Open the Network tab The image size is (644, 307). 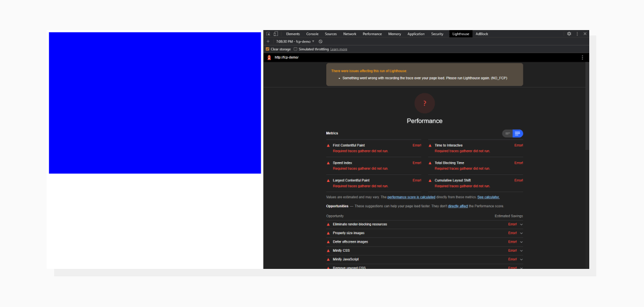point(350,34)
